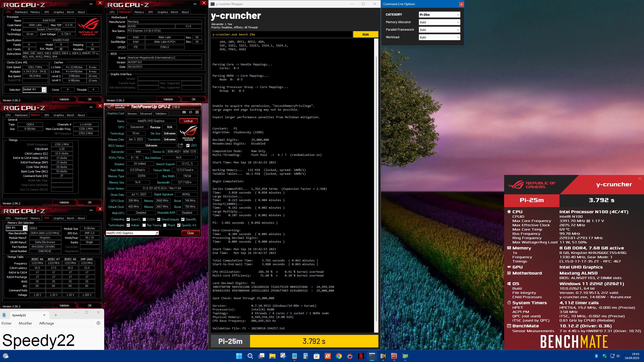The width and height of the screenshot is (644, 362).
Task: Click the red Close button in GPU-Z
Action: (x=190, y=233)
